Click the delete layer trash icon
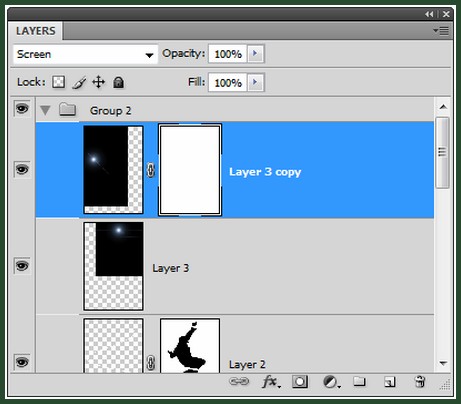This screenshot has height=404, width=461. pyautogui.click(x=420, y=381)
